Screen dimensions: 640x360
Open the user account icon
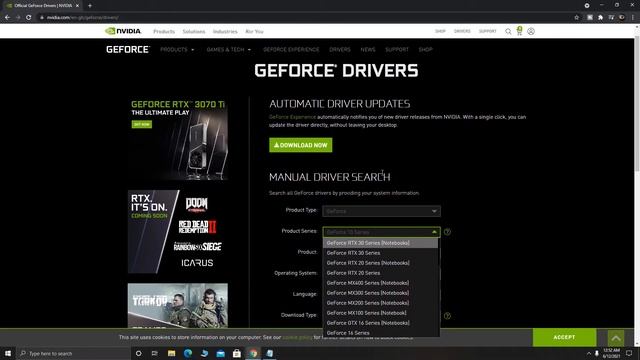coord(531,31)
